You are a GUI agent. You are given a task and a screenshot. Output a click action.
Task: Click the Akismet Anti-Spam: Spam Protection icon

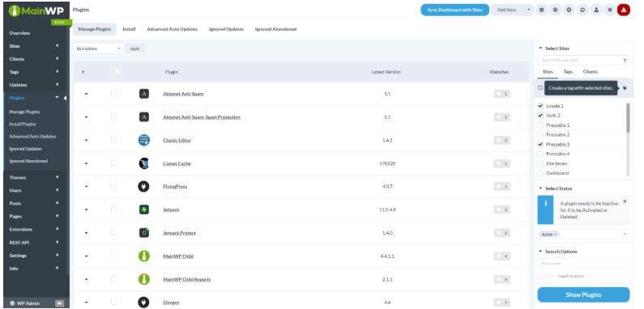(x=143, y=117)
